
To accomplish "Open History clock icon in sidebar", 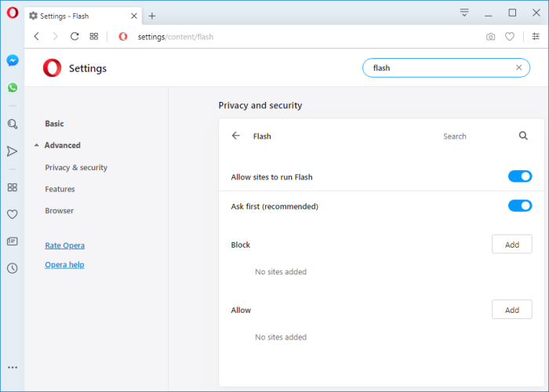I will tap(13, 268).
